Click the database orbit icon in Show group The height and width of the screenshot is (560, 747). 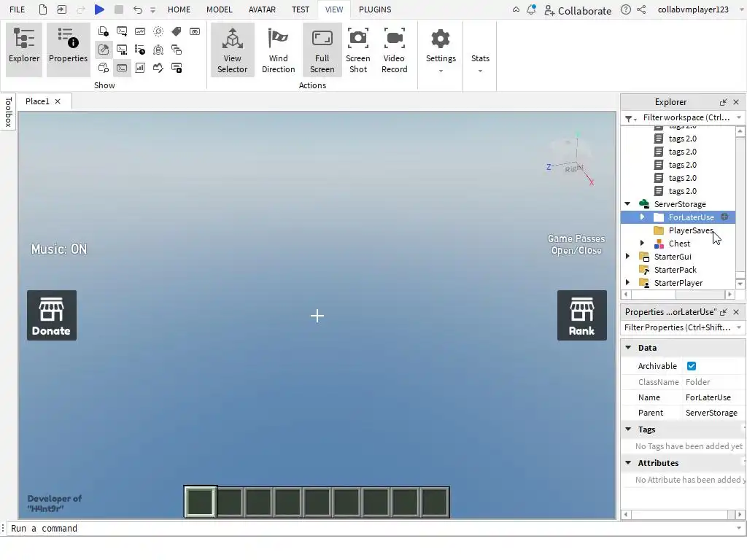tap(158, 50)
